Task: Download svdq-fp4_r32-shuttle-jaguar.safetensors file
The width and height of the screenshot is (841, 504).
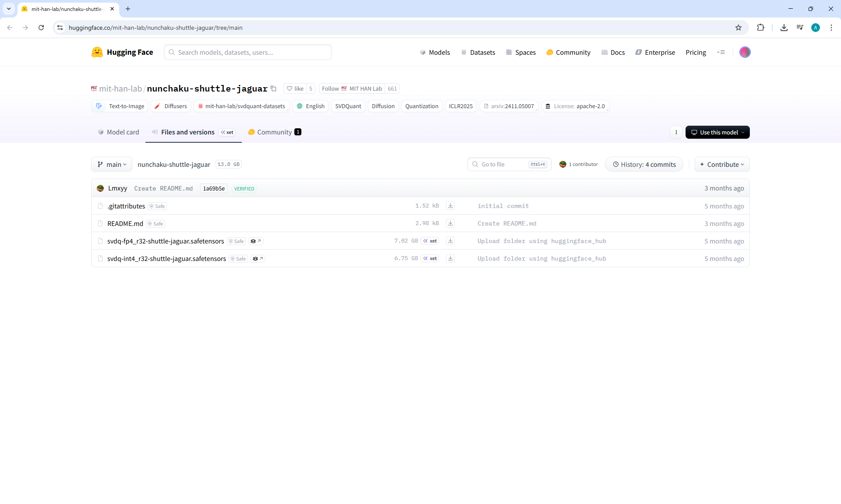Action: (450, 241)
